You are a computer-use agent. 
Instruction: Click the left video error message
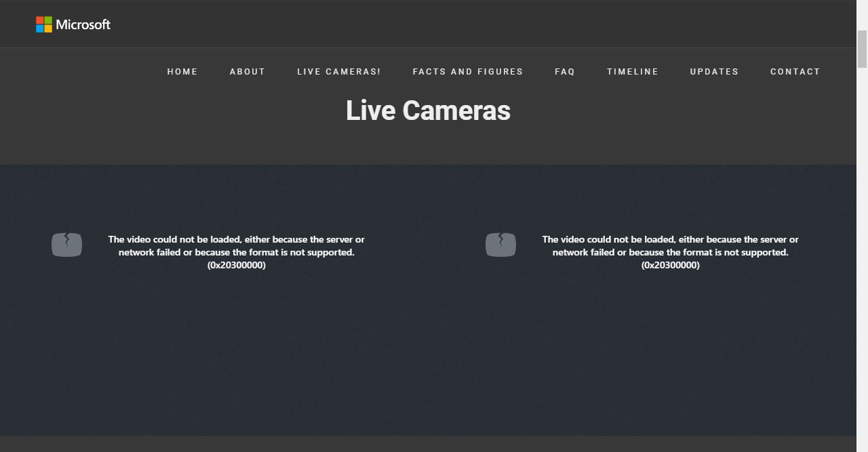[x=237, y=252]
